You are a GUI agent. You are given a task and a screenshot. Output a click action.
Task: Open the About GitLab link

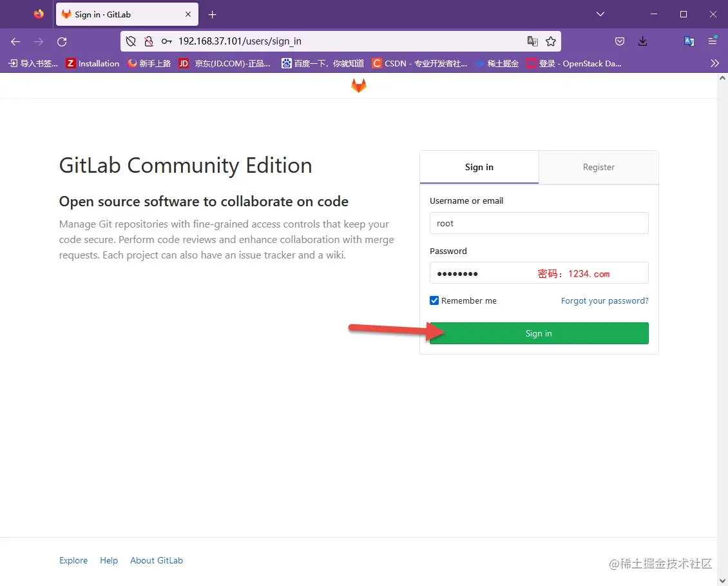pos(157,560)
